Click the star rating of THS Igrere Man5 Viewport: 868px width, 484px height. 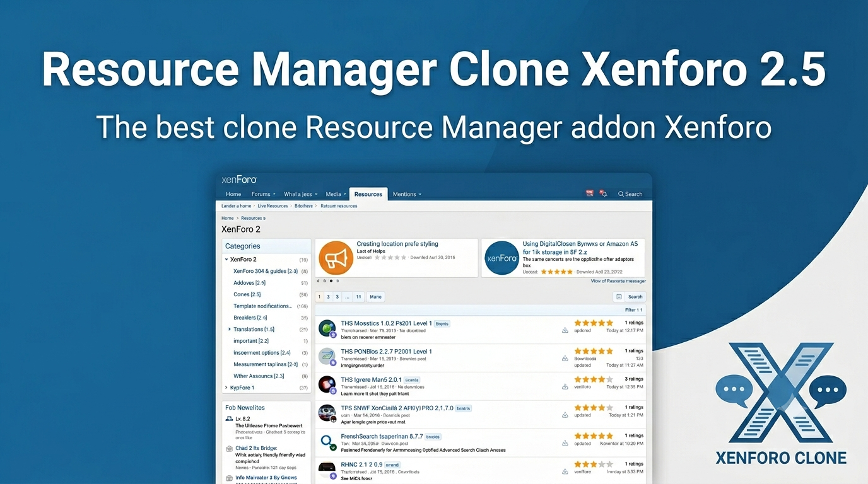(x=594, y=379)
